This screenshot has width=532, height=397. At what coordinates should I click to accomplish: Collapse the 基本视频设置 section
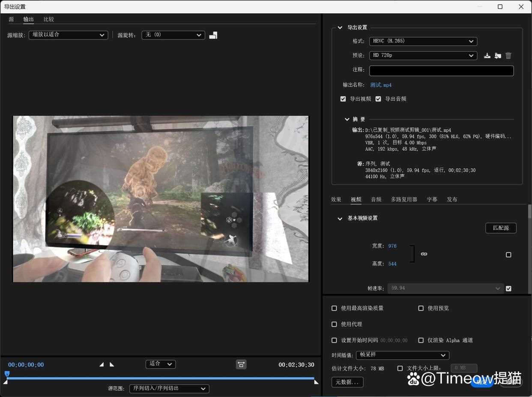tap(340, 219)
